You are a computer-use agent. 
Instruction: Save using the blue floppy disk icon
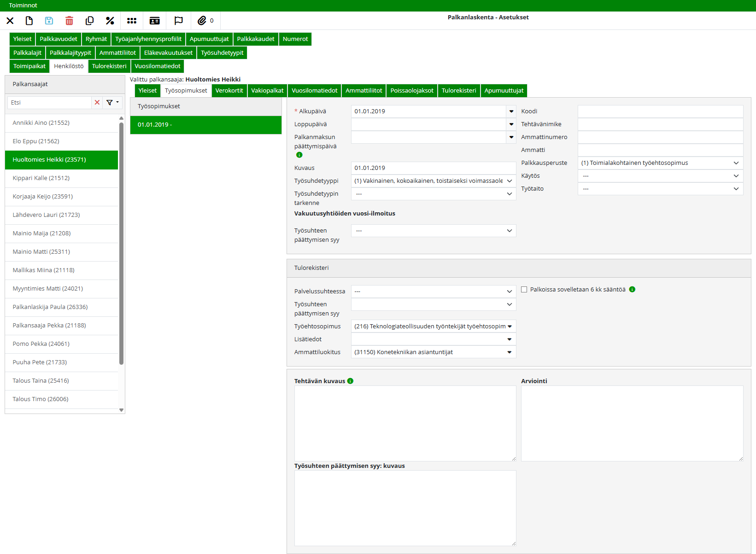point(49,21)
